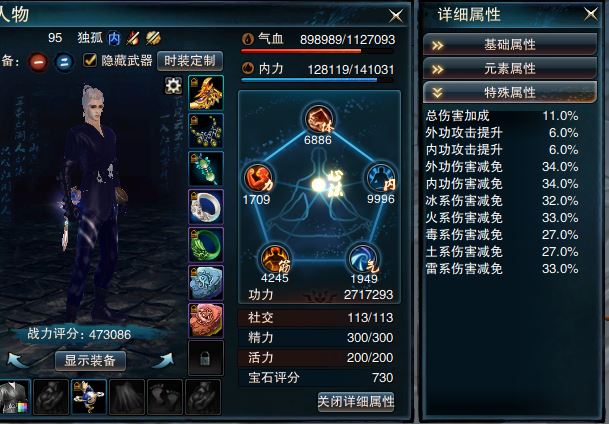Select the white ring equipment slot
The height and width of the screenshot is (424, 609).
(x=206, y=207)
